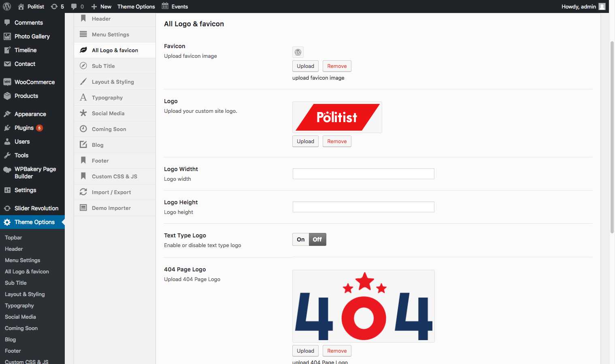Screen dimensions: 615x364
Task: Open Typography submenu link in sidebar
Action: click(19, 305)
